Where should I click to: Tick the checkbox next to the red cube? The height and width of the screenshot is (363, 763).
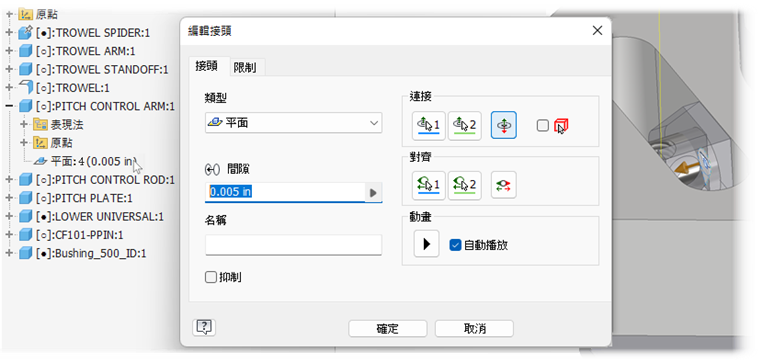(x=543, y=126)
